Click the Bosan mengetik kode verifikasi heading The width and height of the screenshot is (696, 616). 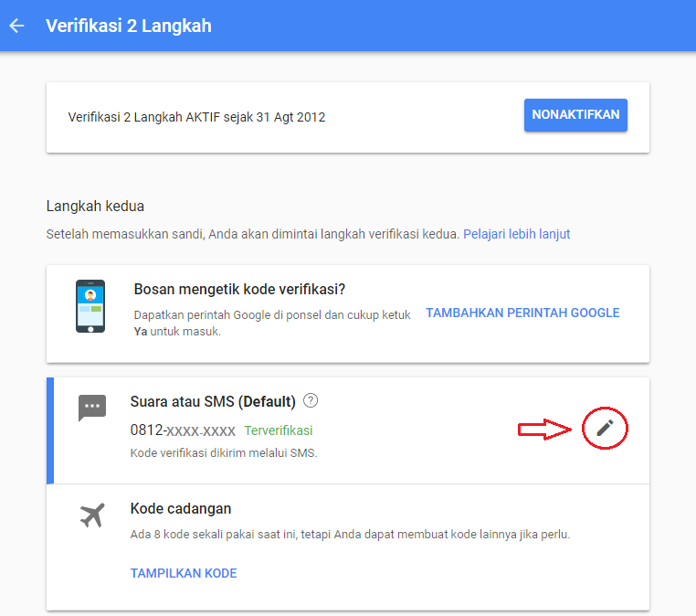click(x=239, y=289)
